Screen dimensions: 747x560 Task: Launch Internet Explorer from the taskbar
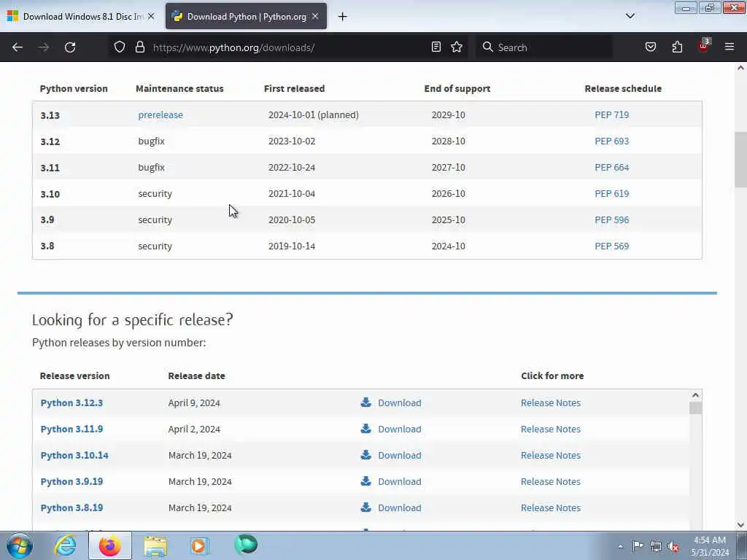65,545
